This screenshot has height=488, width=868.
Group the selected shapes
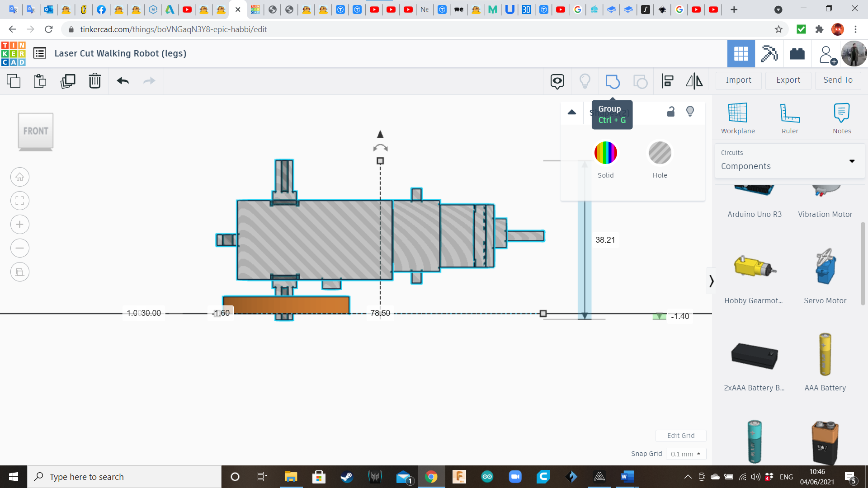point(613,81)
